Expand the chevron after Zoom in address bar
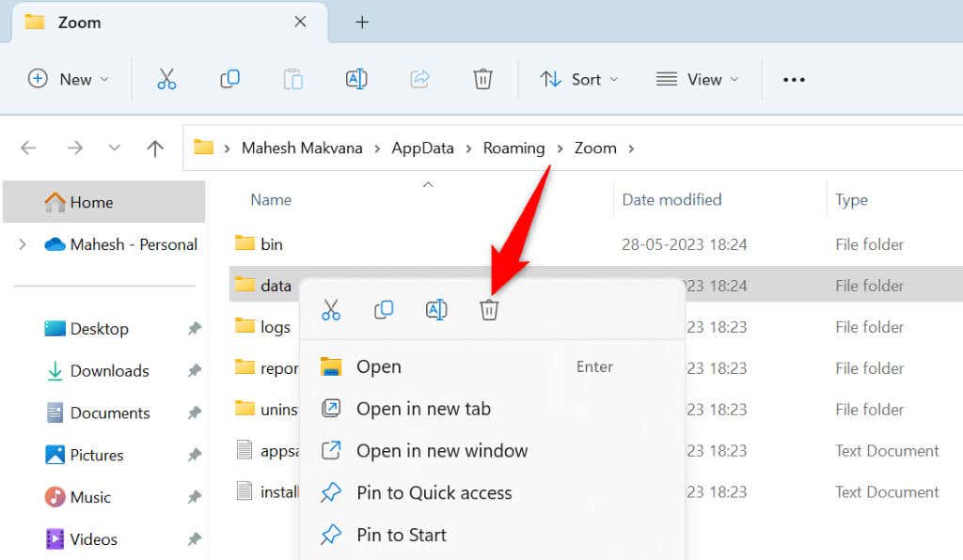 pos(631,148)
